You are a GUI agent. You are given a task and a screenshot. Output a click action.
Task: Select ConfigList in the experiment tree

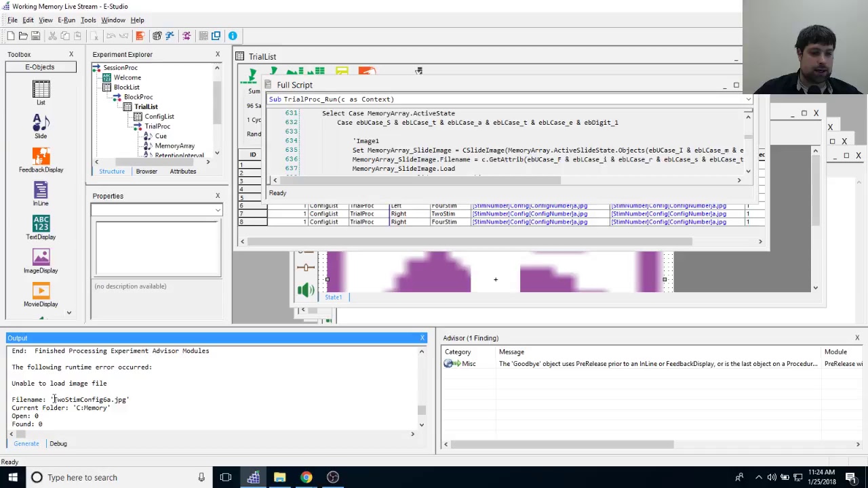(x=159, y=117)
